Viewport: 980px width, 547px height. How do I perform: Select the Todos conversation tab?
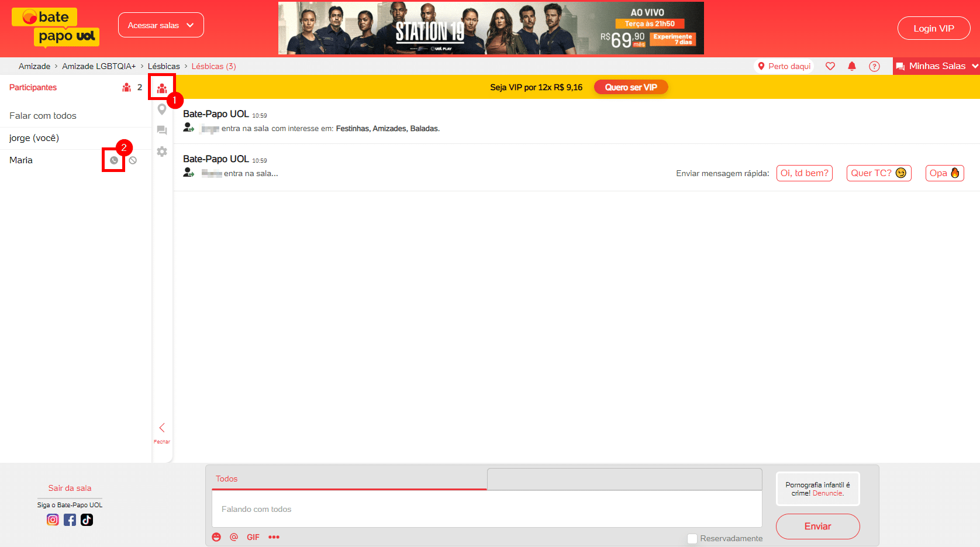coord(349,479)
